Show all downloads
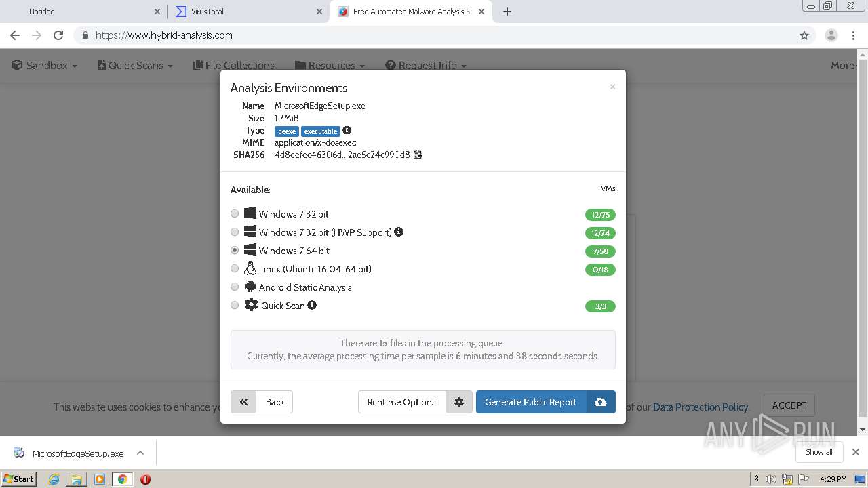 pyautogui.click(x=819, y=452)
